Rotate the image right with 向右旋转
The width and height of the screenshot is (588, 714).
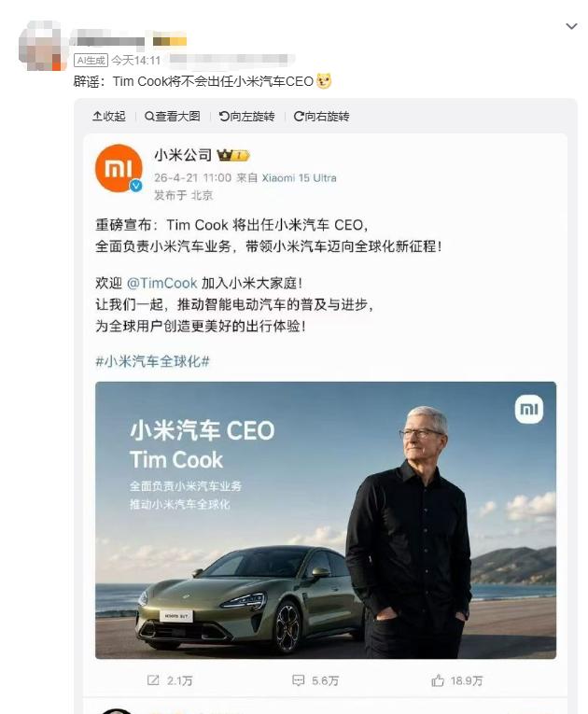[x=321, y=117]
